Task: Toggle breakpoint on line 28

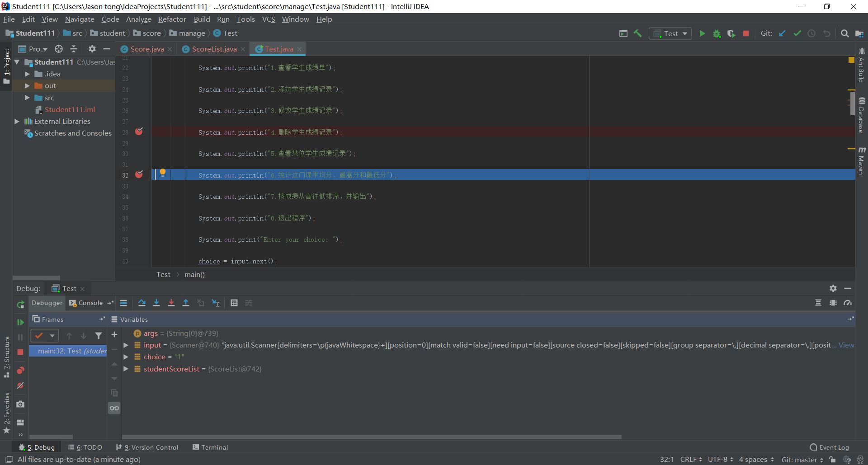Action: pos(139,132)
